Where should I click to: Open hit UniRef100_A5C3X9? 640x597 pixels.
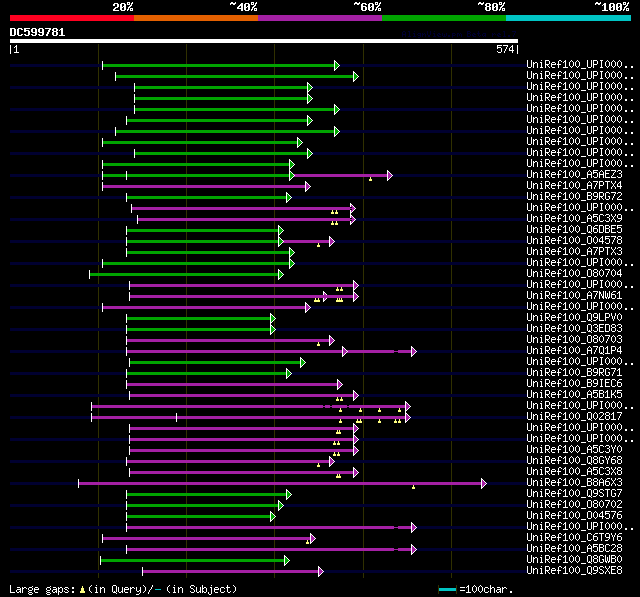574,218
